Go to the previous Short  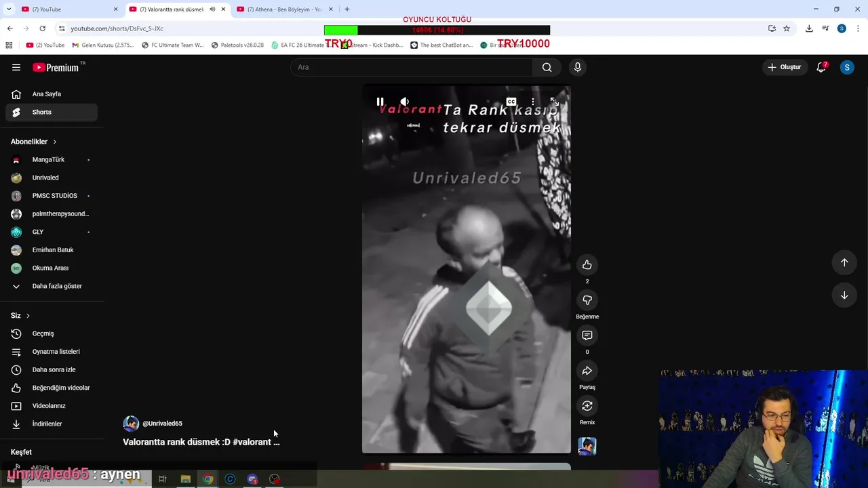tap(844, 262)
